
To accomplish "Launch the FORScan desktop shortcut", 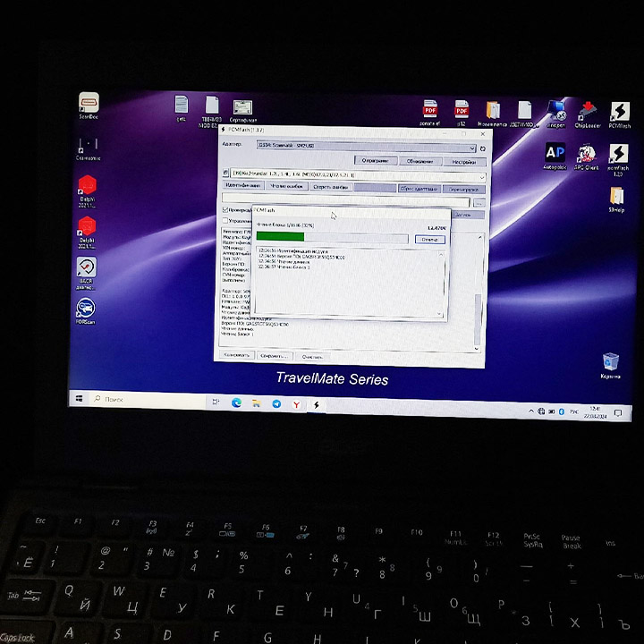I will 86,311.
